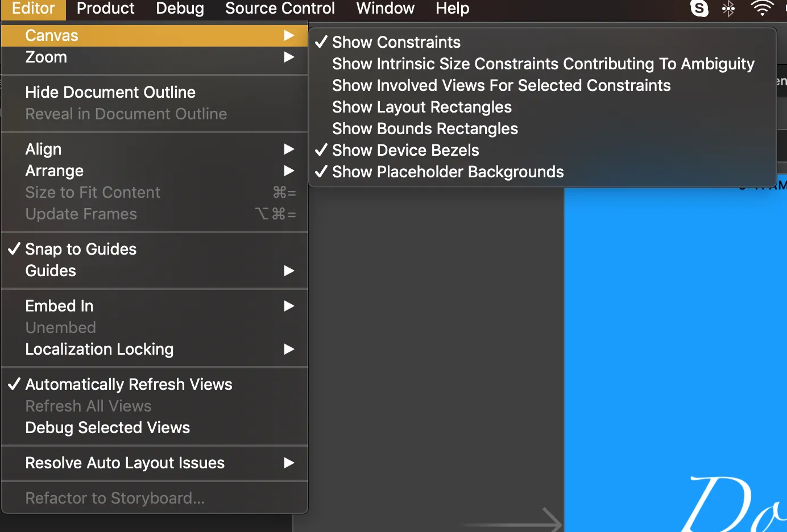The image size is (787, 532).
Task: Select Hide Document Outline
Action: tap(110, 93)
